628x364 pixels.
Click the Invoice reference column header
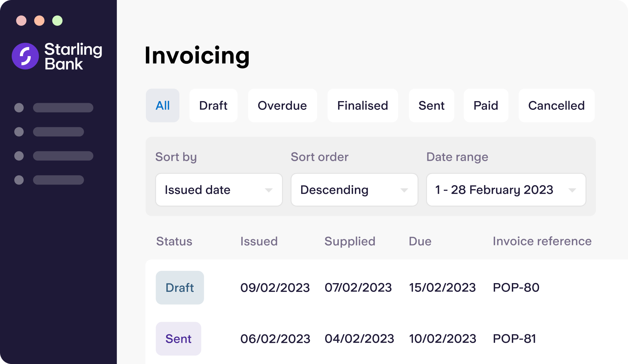click(x=542, y=241)
